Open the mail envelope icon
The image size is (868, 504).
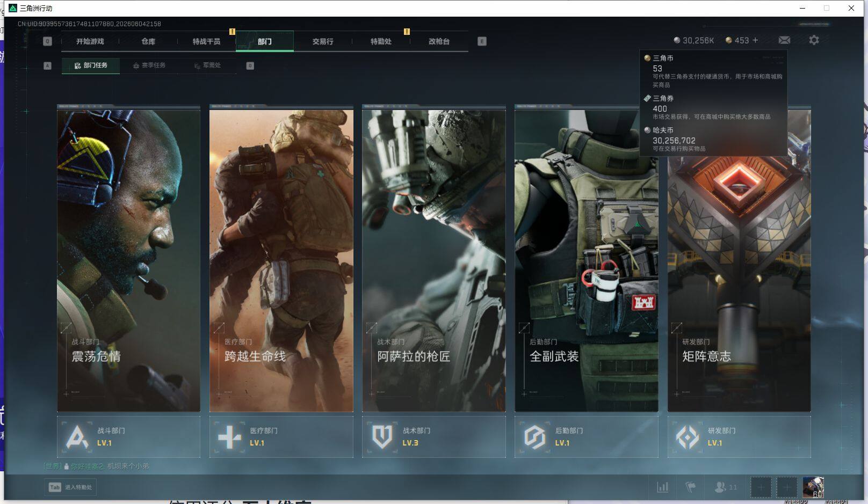tap(784, 40)
